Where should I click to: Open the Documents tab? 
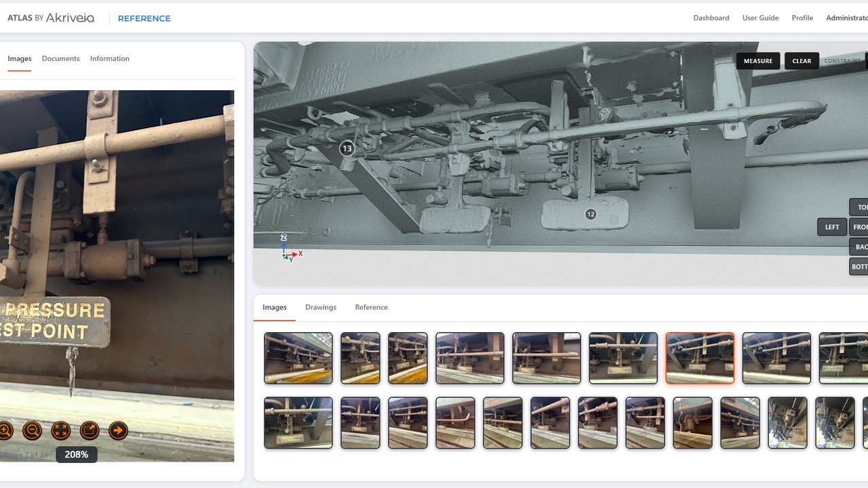61,58
